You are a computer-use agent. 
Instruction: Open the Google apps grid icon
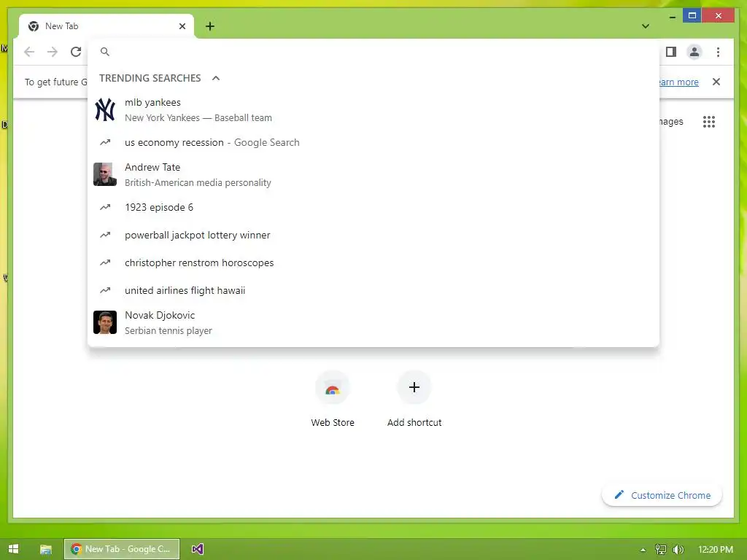click(709, 122)
